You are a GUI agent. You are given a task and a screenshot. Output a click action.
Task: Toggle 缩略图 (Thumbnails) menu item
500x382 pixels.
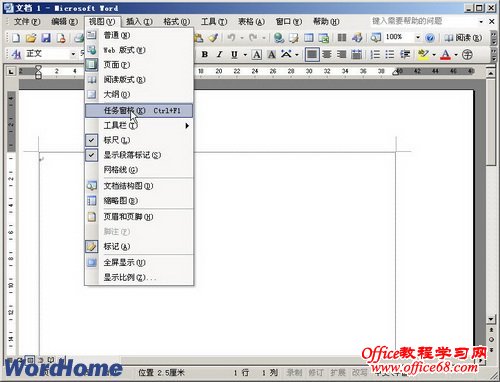[139, 201]
